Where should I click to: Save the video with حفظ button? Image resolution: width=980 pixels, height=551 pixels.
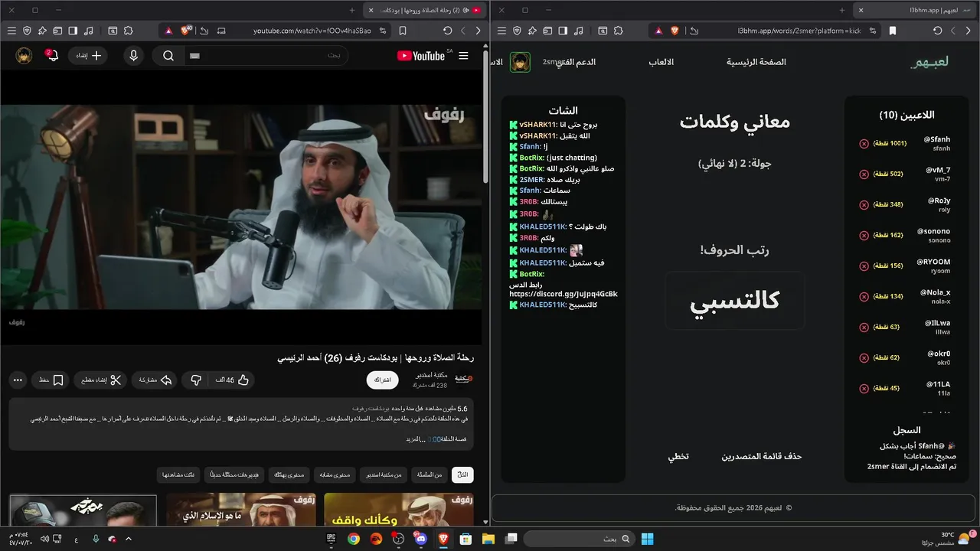[51, 380]
